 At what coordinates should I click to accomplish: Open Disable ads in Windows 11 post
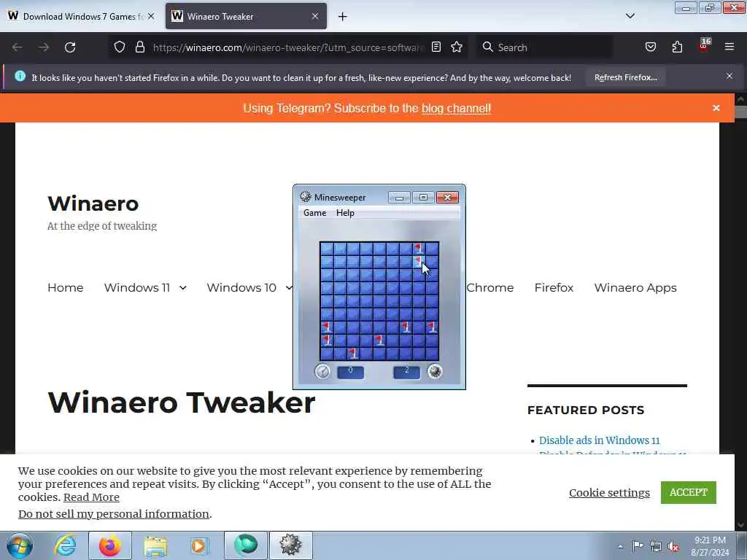pyautogui.click(x=600, y=440)
